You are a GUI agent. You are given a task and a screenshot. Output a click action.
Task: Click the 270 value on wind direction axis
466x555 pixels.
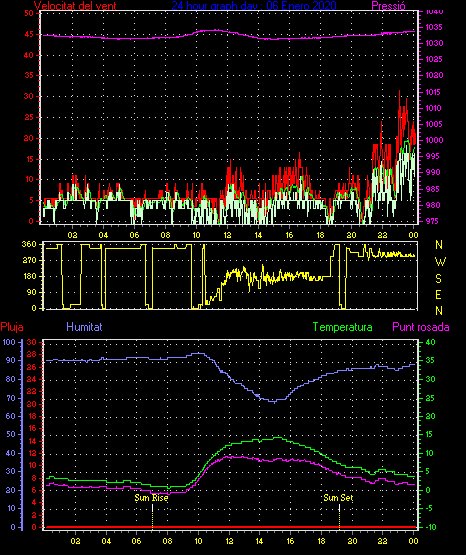click(x=29, y=261)
